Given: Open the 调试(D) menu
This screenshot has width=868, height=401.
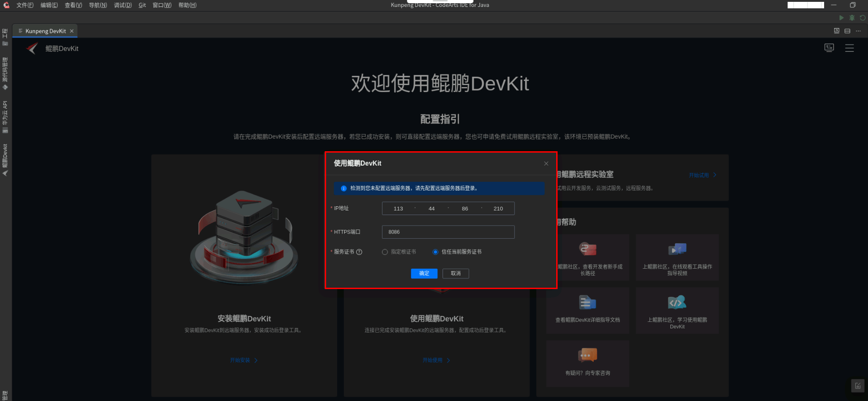Looking at the screenshot, I should pyautogui.click(x=123, y=5).
